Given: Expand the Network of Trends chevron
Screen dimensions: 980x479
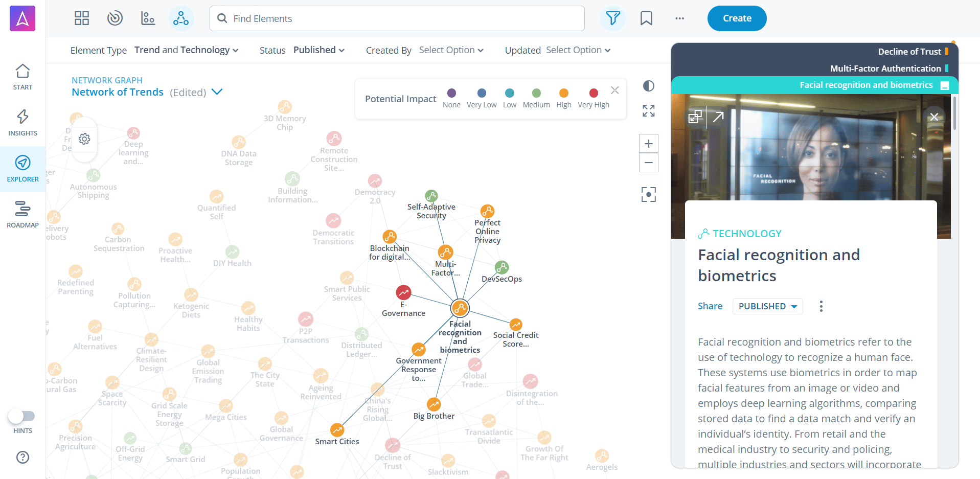Looking at the screenshot, I should pyautogui.click(x=217, y=92).
